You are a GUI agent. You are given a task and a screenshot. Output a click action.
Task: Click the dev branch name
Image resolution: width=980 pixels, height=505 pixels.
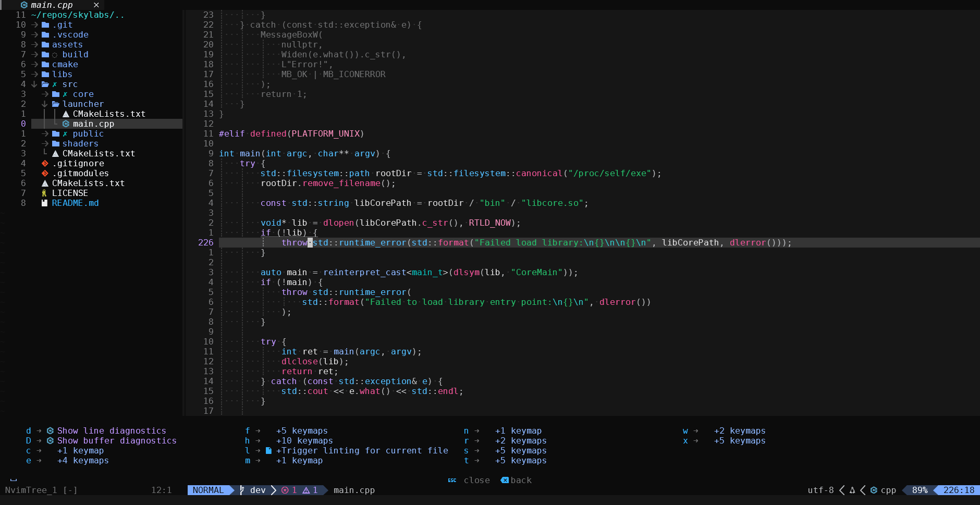(258, 490)
